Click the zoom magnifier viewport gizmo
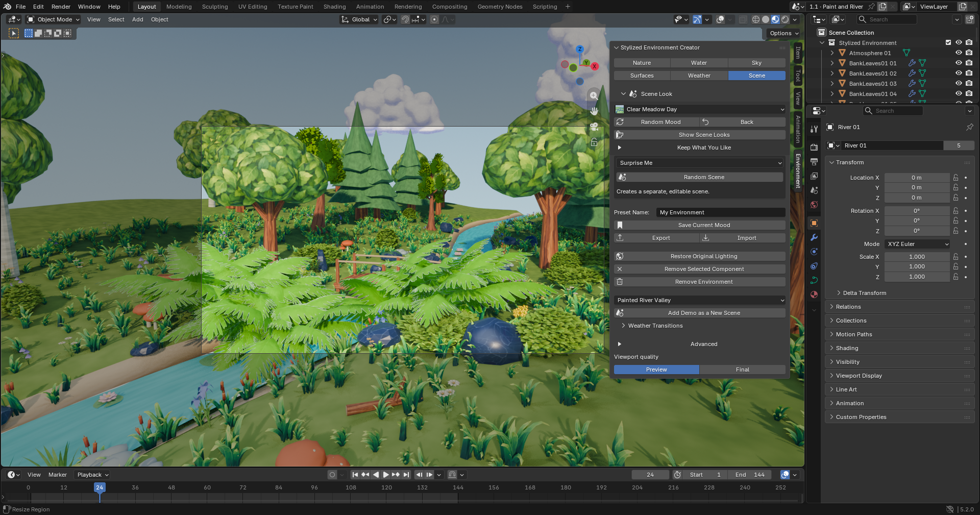 pyautogui.click(x=594, y=95)
